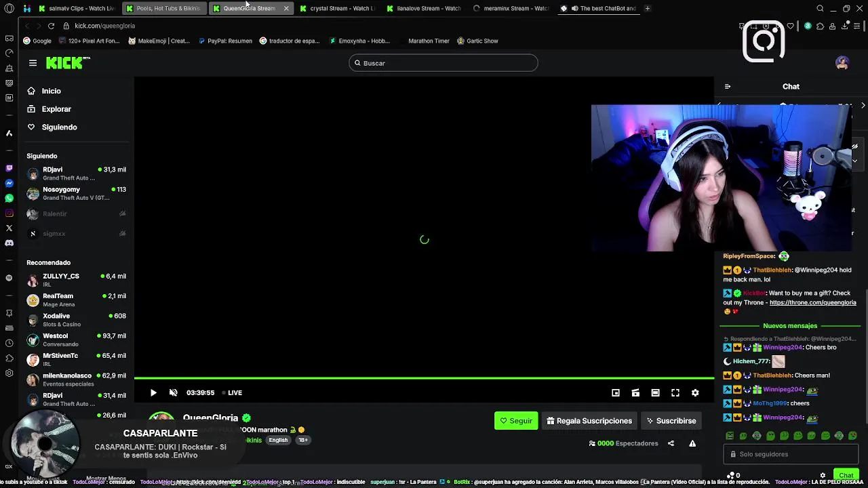This screenshot has height=488, width=868.
Task: Switch to lianalove Stream tab
Action: tap(424, 8)
